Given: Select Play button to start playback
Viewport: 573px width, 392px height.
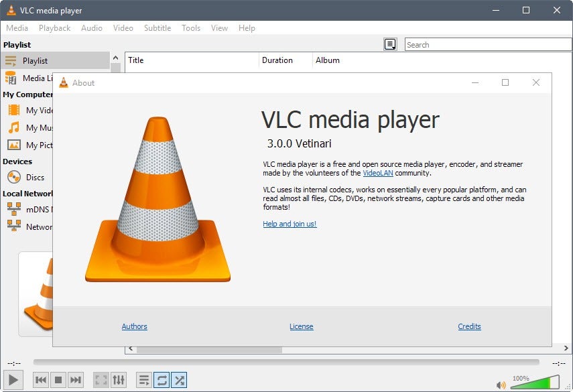Looking at the screenshot, I should [12, 379].
